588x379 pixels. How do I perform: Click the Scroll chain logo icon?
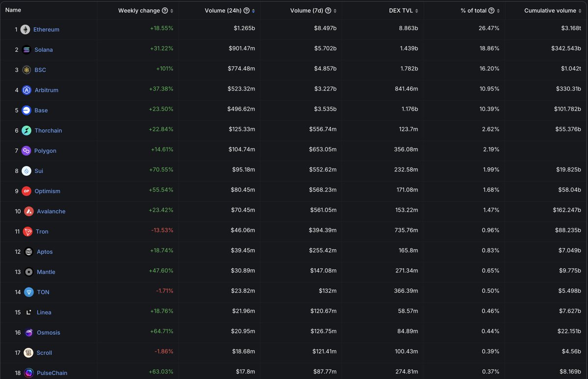click(28, 353)
